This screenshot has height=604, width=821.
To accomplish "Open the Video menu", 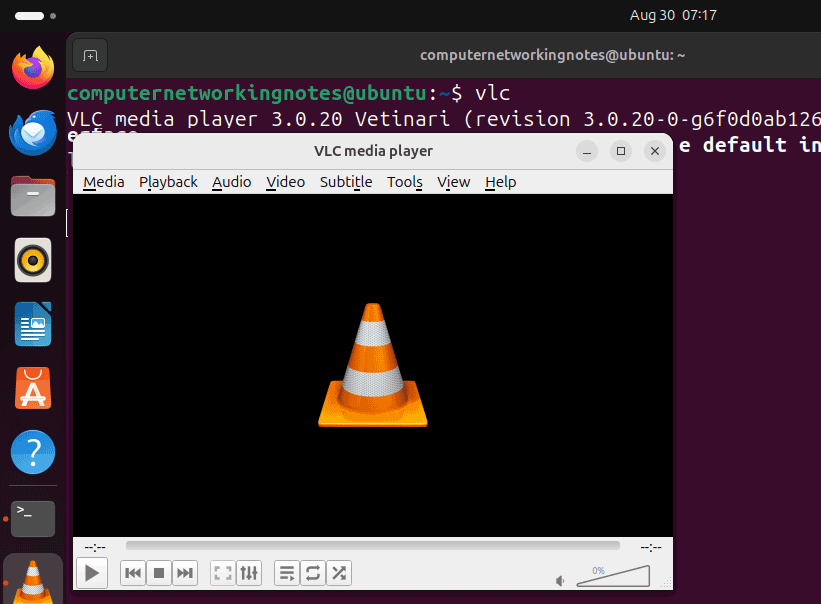I will 285,182.
